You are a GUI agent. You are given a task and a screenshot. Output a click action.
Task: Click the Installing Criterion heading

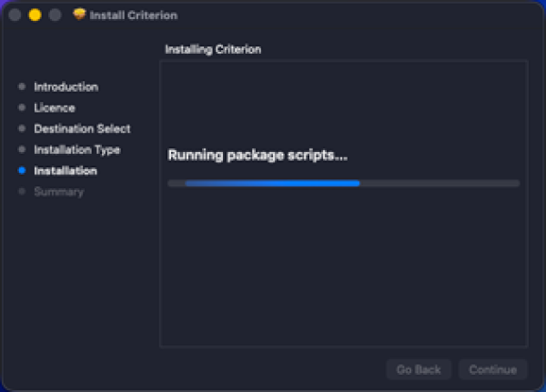point(213,49)
